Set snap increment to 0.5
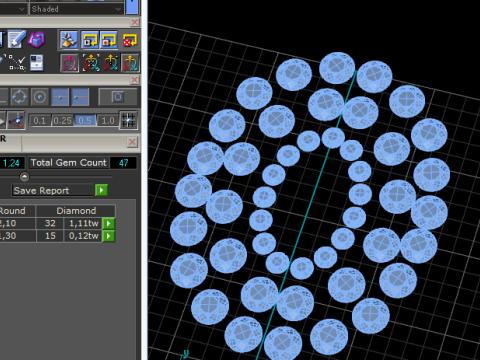Screen dimensions: 480x360 [x=85, y=121]
